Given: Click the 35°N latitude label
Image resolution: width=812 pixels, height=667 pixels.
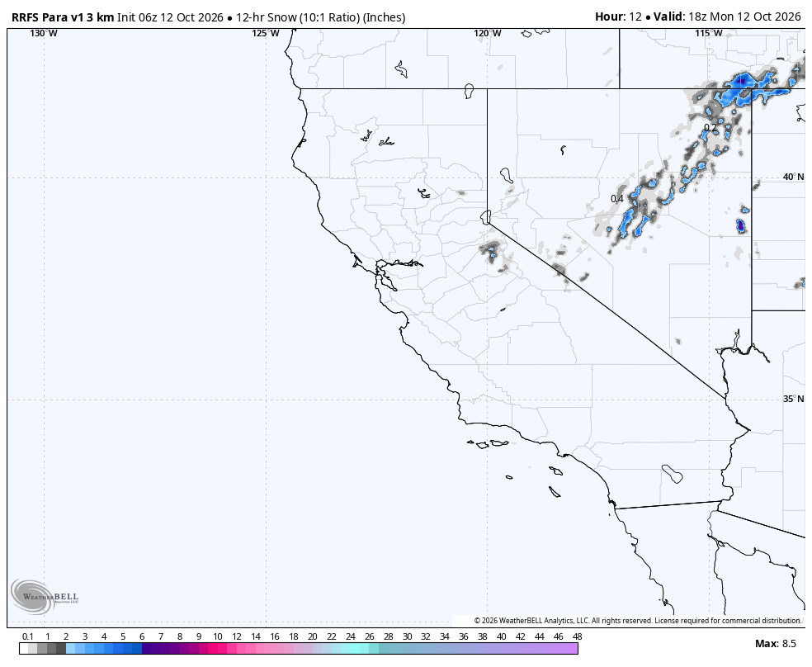Looking at the screenshot, I should (793, 400).
